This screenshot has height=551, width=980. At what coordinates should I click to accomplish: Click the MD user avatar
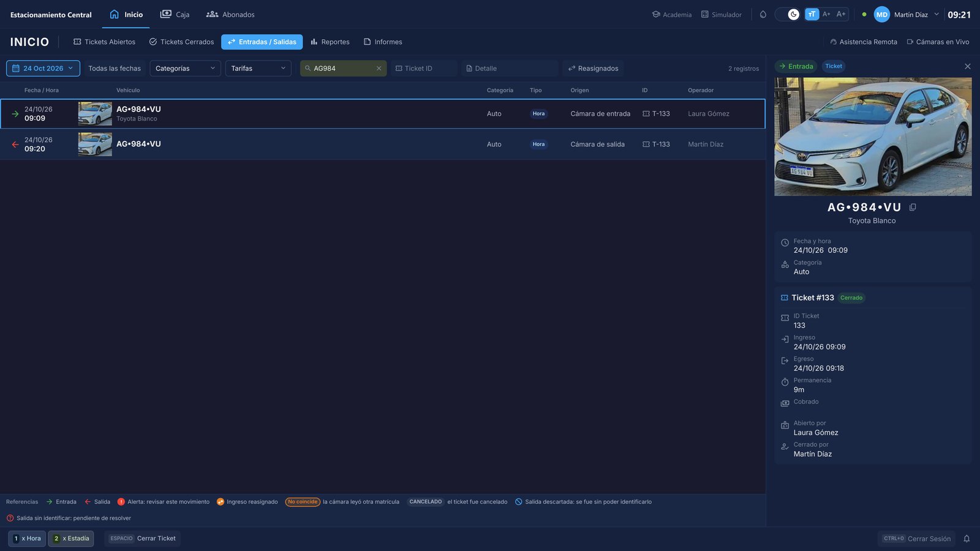pyautogui.click(x=881, y=15)
